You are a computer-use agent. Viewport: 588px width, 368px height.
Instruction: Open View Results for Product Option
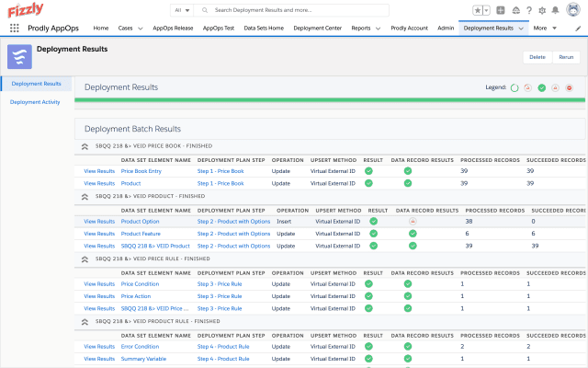click(99, 222)
